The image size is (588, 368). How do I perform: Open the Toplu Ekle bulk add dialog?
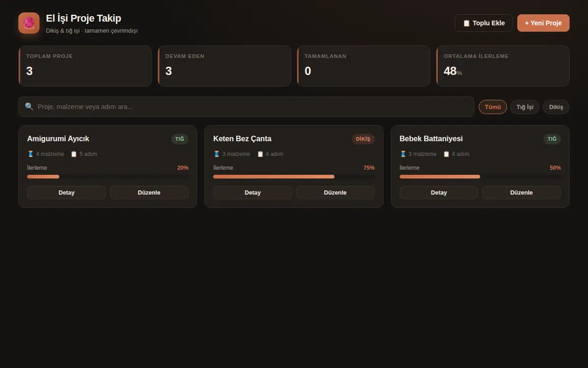tap(484, 23)
